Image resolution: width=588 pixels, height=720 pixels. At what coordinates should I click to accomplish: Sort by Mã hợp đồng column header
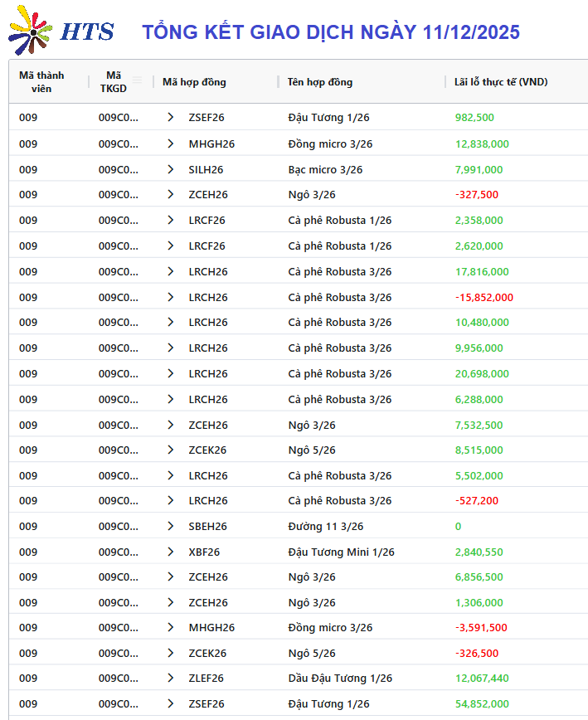click(x=194, y=81)
